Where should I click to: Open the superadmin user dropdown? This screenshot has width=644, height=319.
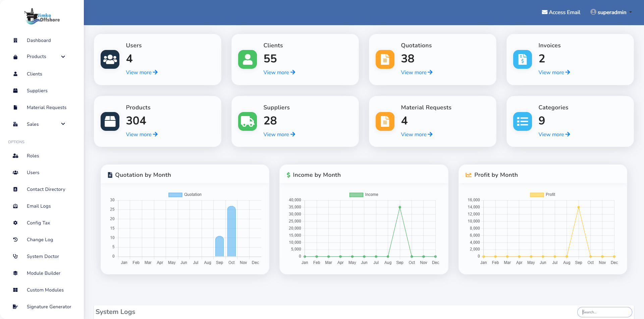click(x=611, y=12)
